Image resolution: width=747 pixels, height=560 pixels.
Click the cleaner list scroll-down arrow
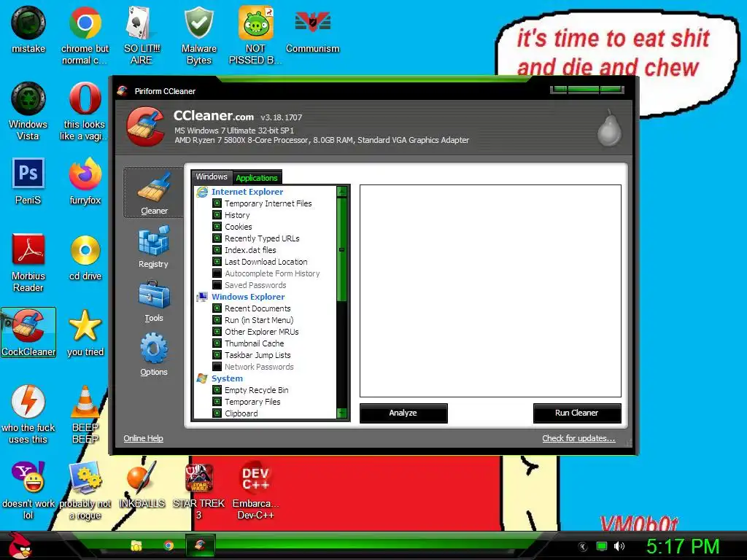tap(342, 413)
